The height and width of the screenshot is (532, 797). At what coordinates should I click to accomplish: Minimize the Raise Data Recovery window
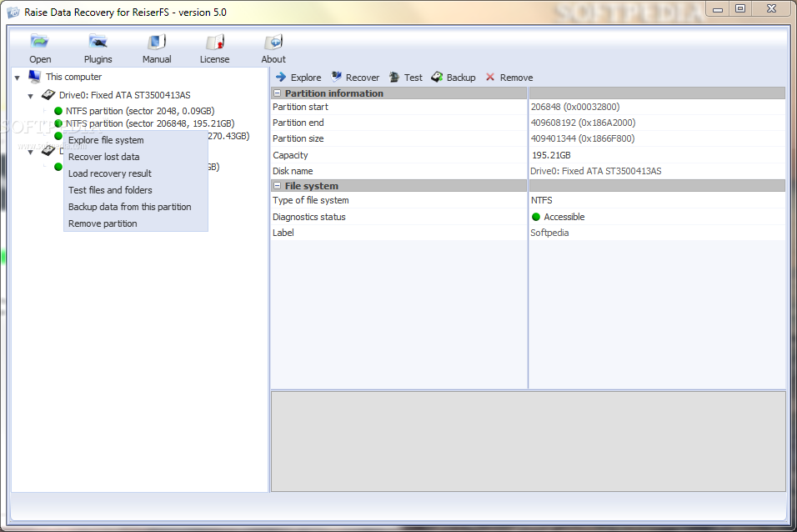pos(718,8)
